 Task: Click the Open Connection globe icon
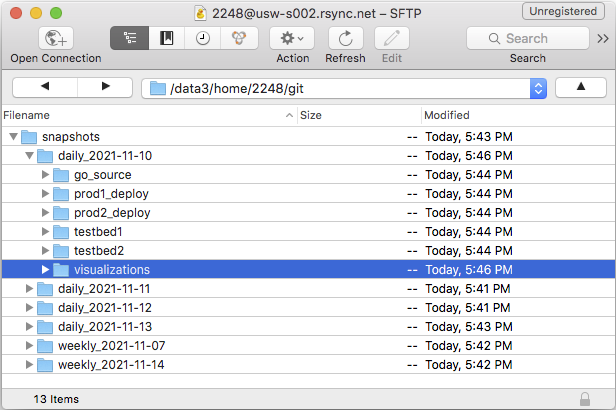(x=56, y=39)
